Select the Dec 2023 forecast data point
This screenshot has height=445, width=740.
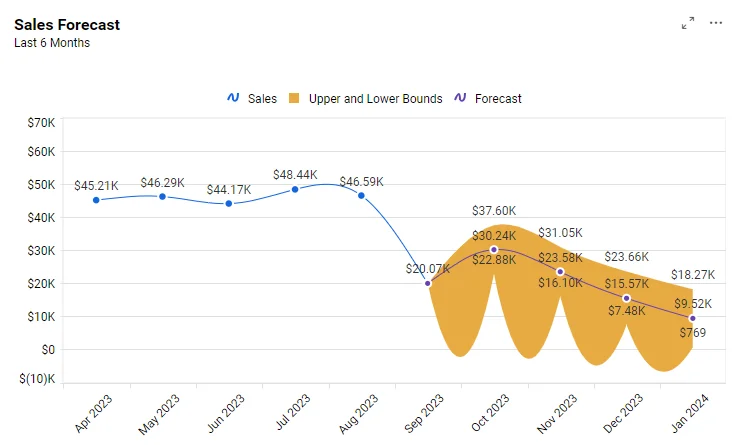[x=626, y=298]
